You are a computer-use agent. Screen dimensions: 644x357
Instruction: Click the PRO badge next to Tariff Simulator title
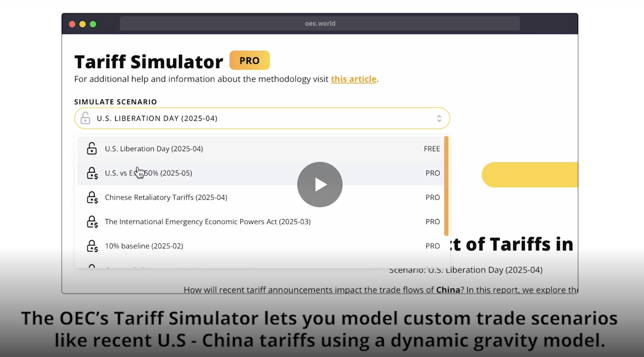(249, 60)
